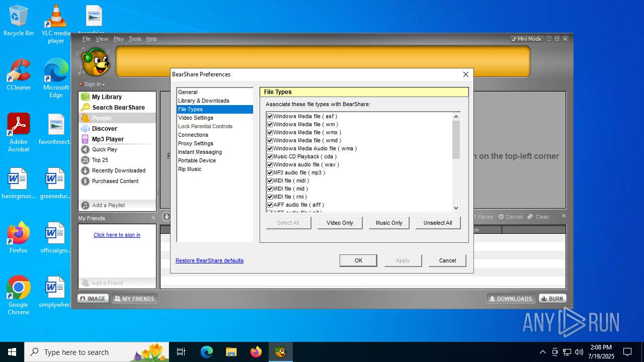Open the File menu
644x362 pixels.
click(x=87, y=39)
